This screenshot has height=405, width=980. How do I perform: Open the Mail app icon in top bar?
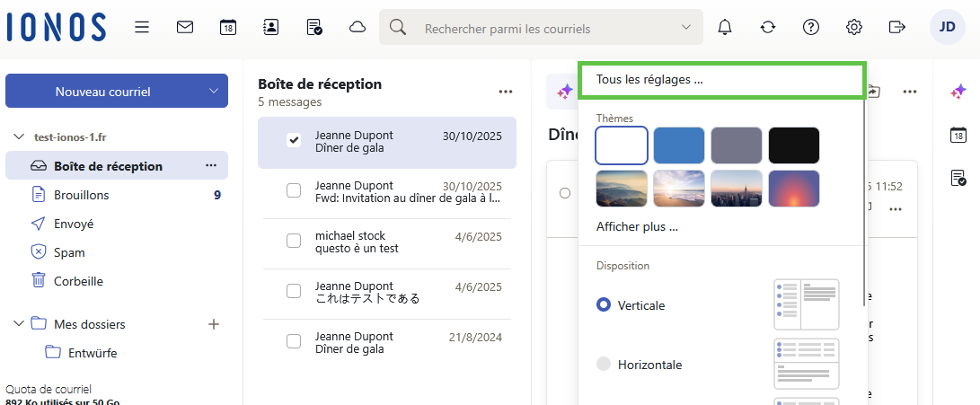coord(185,27)
